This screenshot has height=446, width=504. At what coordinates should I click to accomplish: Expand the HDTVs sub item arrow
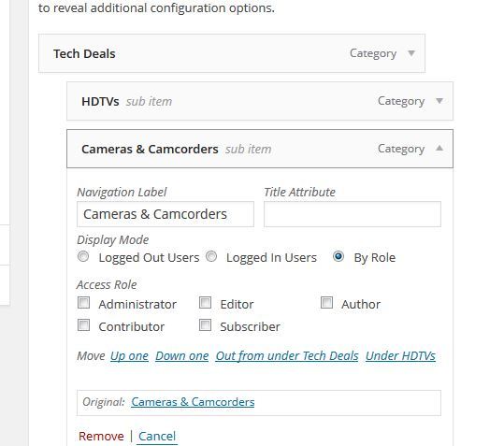[x=439, y=101]
